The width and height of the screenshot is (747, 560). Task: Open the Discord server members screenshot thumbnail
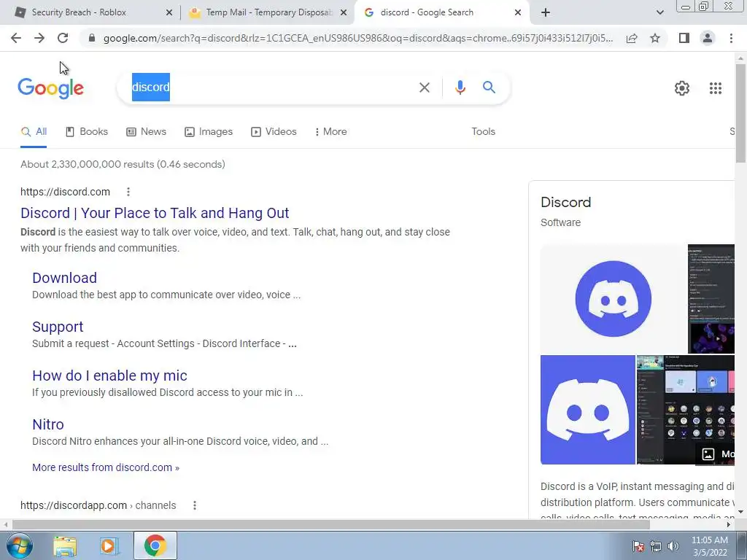coord(686,410)
